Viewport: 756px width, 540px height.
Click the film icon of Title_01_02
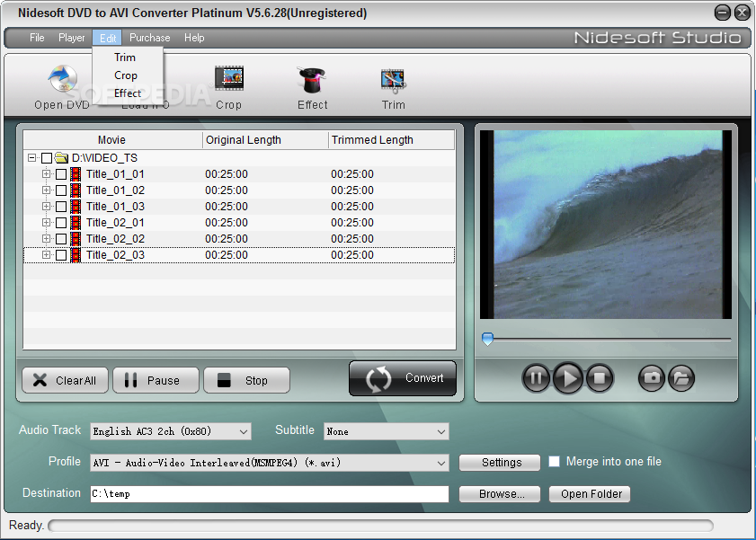click(76, 190)
